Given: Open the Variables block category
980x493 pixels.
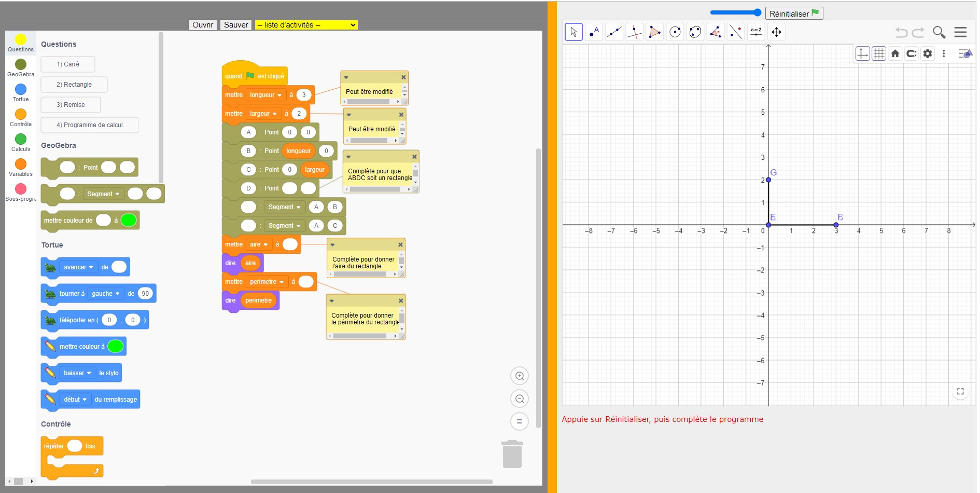Looking at the screenshot, I should (21, 168).
